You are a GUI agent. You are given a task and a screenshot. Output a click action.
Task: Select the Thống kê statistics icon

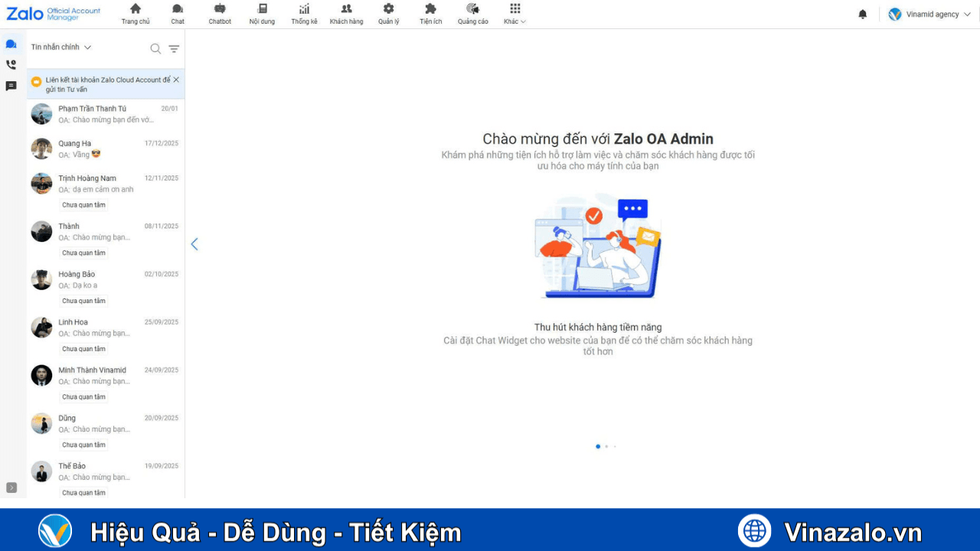[304, 13]
